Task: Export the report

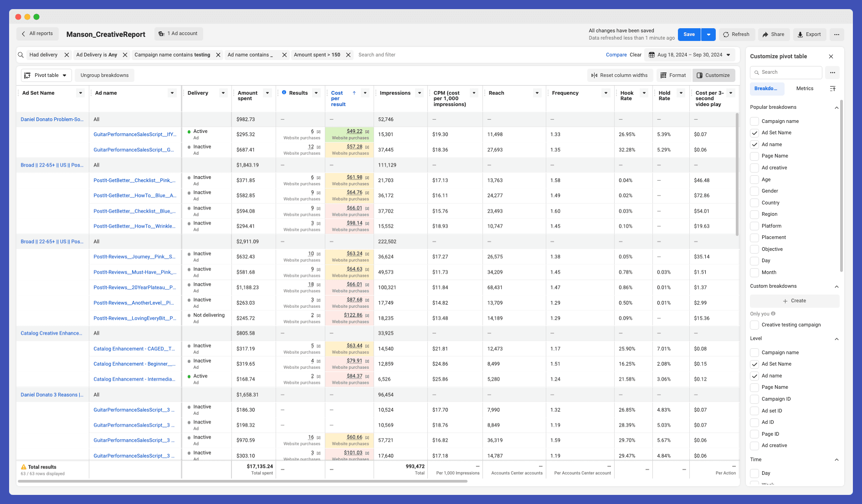Action: [810, 34]
